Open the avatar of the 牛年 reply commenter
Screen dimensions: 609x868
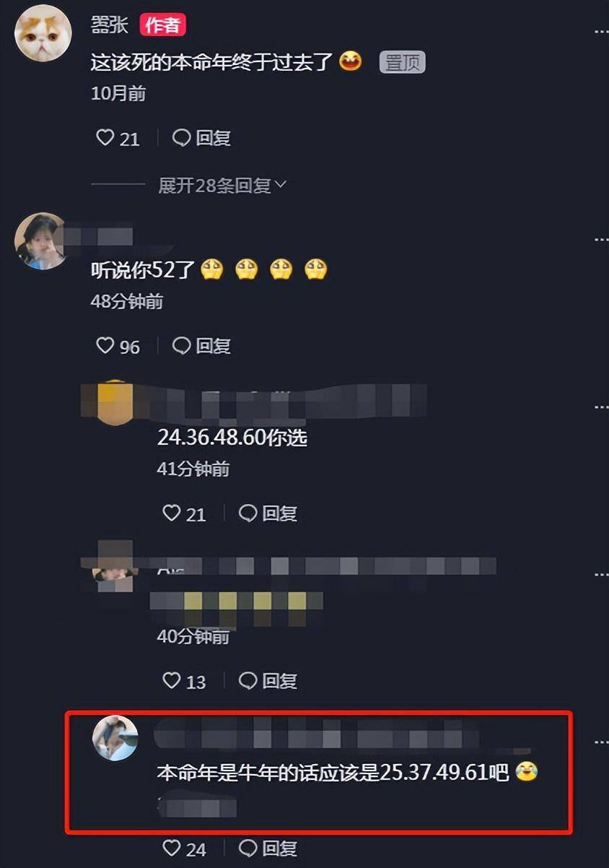[x=115, y=738]
